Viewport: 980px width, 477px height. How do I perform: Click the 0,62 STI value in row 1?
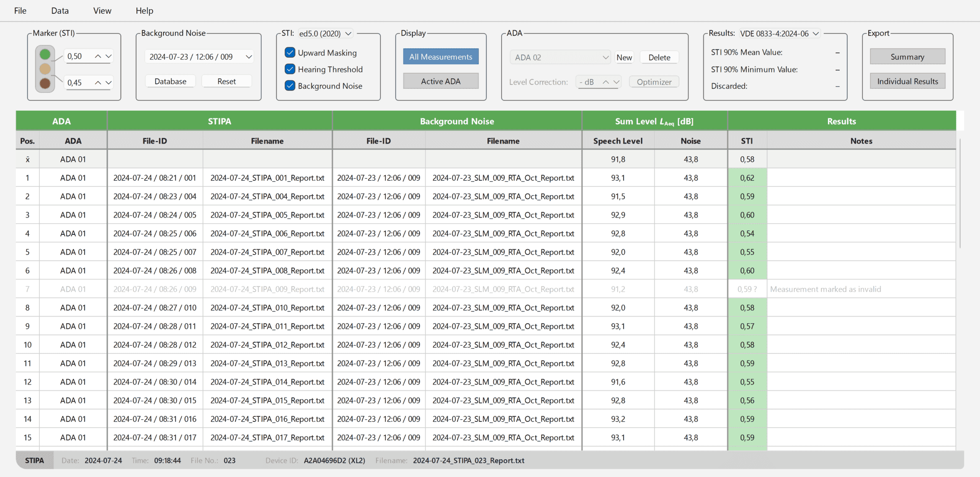pos(747,178)
